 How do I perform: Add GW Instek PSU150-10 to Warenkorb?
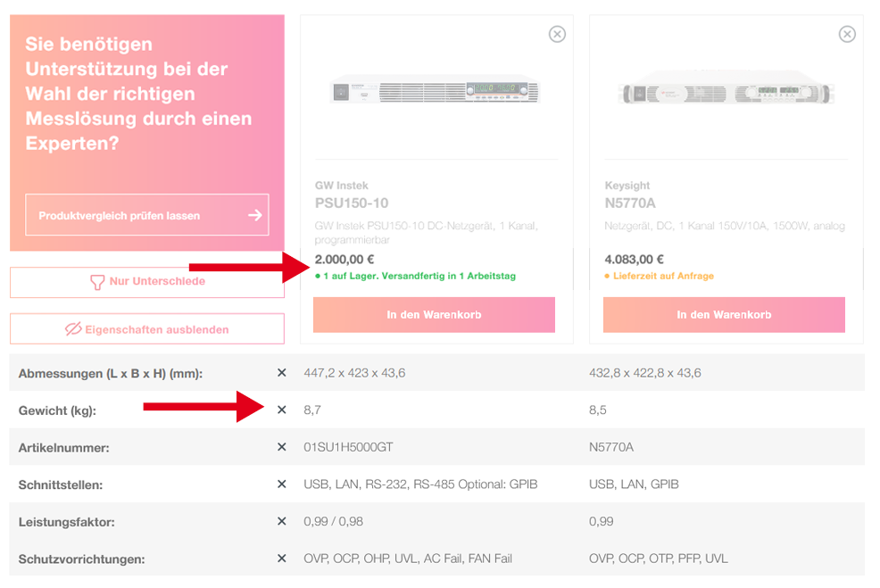[x=434, y=315]
